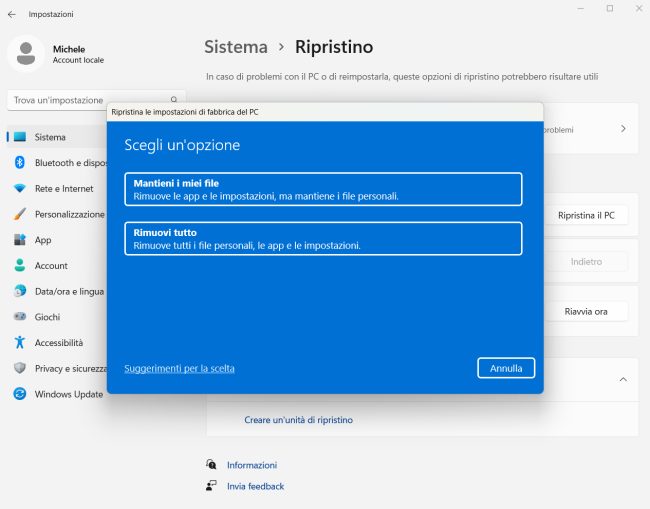Open the Informazioni help link

coord(251,465)
